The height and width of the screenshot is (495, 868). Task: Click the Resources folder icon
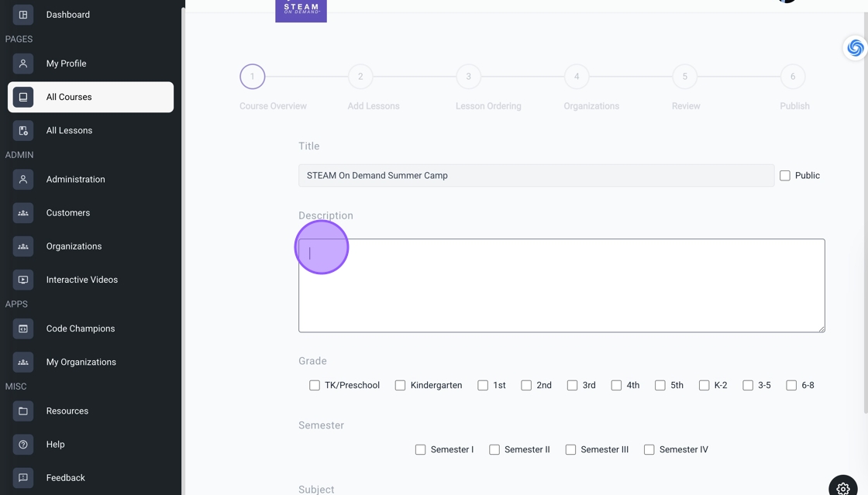[23, 411]
